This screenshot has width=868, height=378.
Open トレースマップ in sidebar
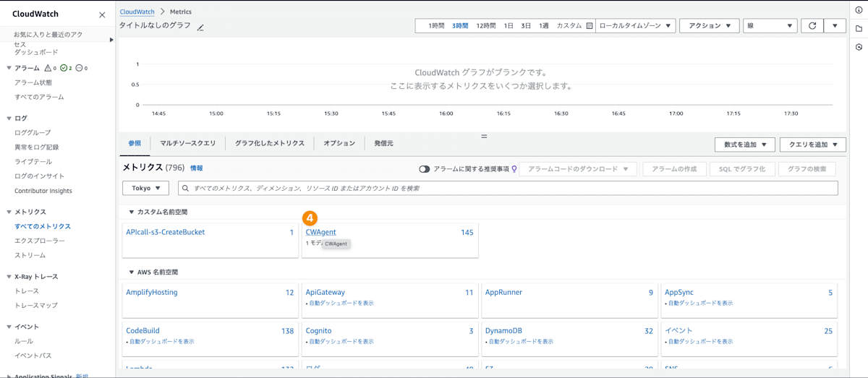pyautogui.click(x=36, y=305)
